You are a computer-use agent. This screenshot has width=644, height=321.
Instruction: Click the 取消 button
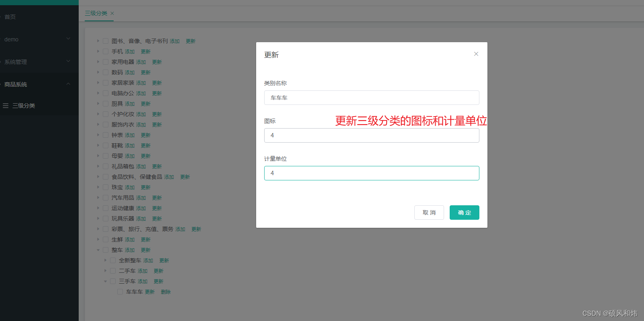[x=429, y=213]
